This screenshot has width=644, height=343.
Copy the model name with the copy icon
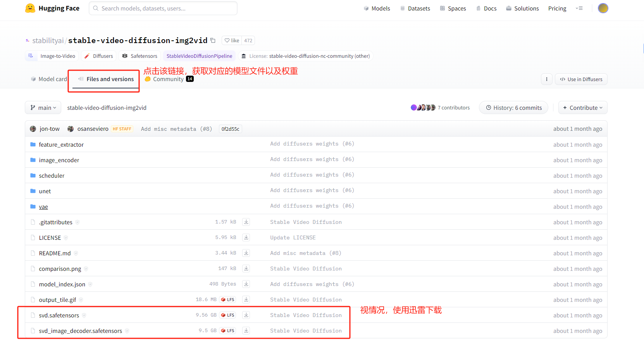[x=213, y=40]
